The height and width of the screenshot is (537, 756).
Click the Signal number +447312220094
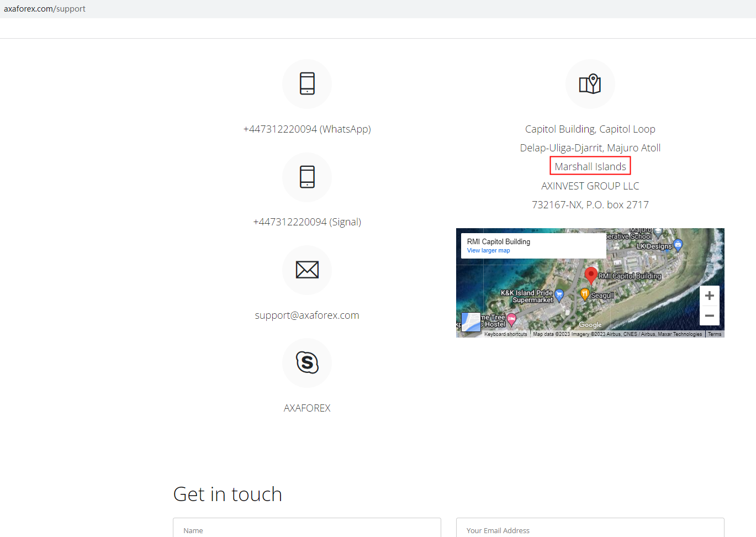(307, 222)
